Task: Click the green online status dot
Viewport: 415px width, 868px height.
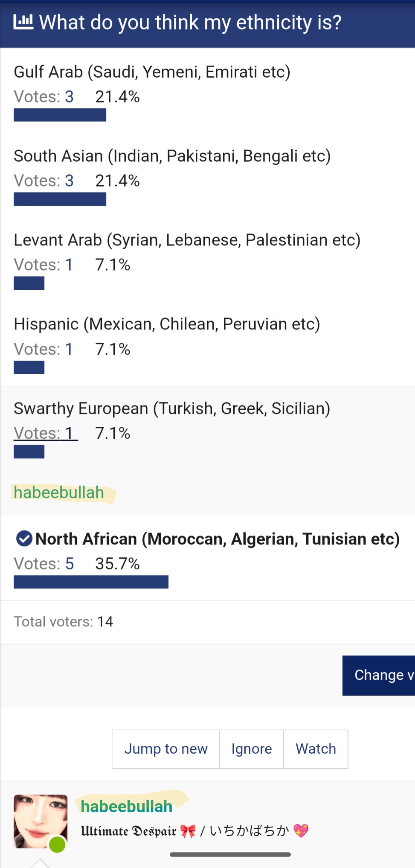Action: click(x=57, y=844)
